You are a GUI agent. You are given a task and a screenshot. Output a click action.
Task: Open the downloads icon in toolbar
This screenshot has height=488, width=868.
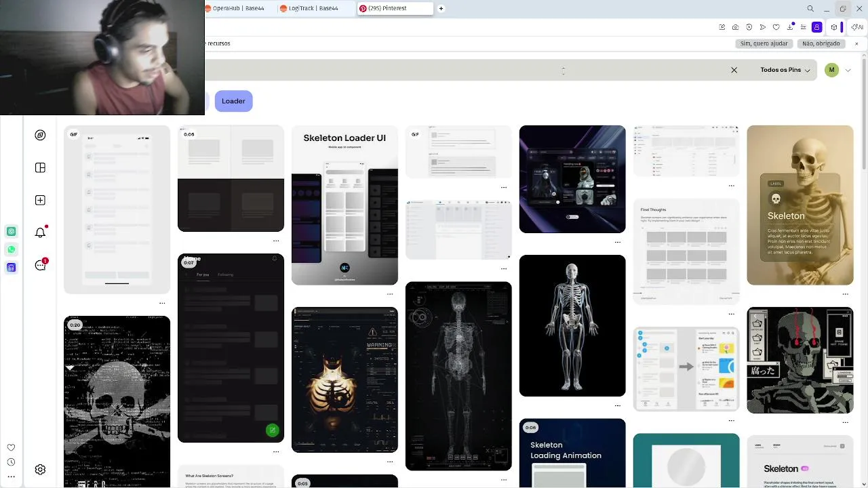click(790, 27)
